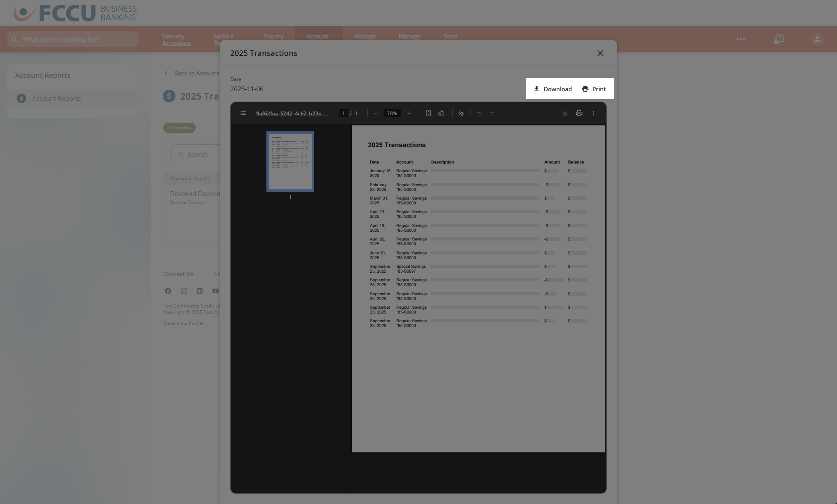Zoom in using the plus control
This screenshot has height=504, width=837.
[409, 113]
